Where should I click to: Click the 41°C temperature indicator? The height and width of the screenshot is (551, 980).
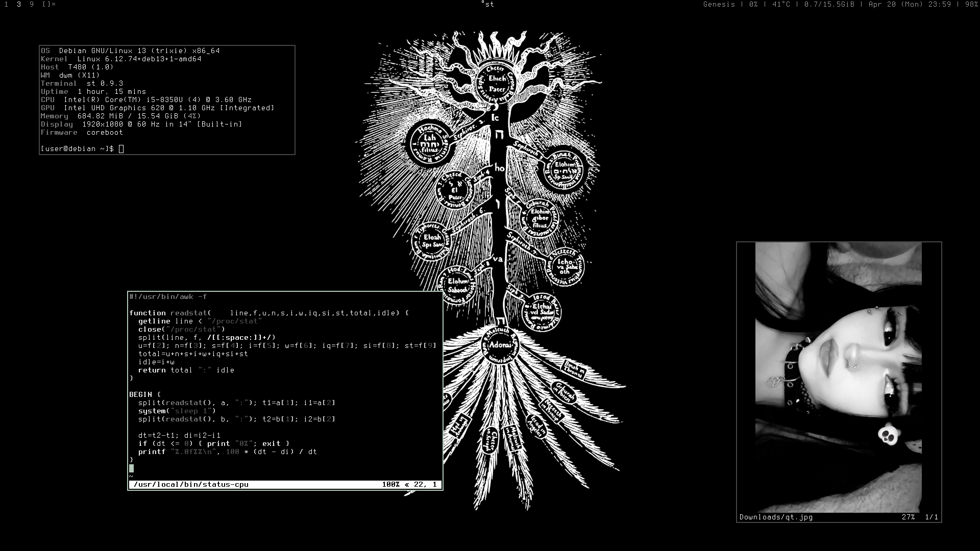click(x=781, y=5)
